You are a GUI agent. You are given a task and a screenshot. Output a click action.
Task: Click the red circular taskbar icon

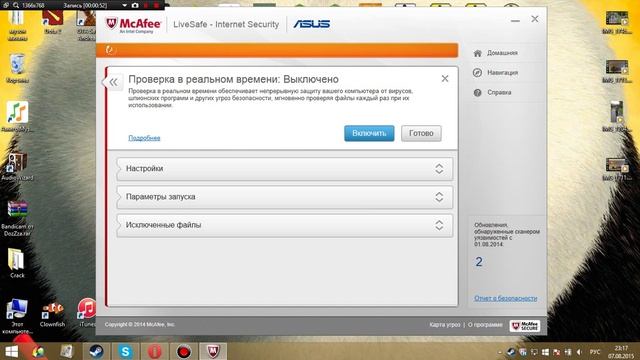(x=155, y=351)
